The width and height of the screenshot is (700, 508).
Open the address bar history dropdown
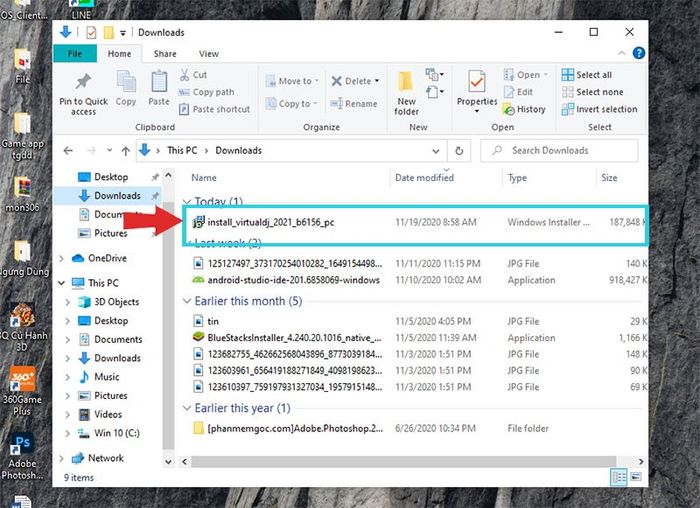[436, 151]
